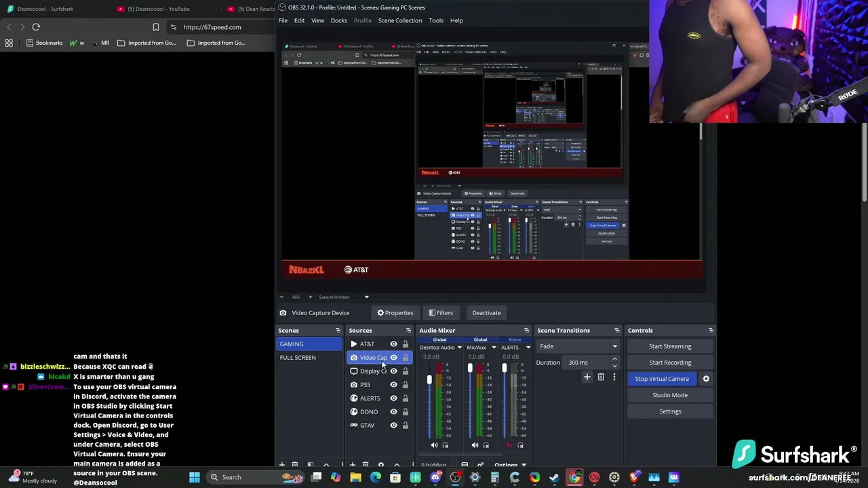Open the Fade transition dropdown

(x=578, y=346)
